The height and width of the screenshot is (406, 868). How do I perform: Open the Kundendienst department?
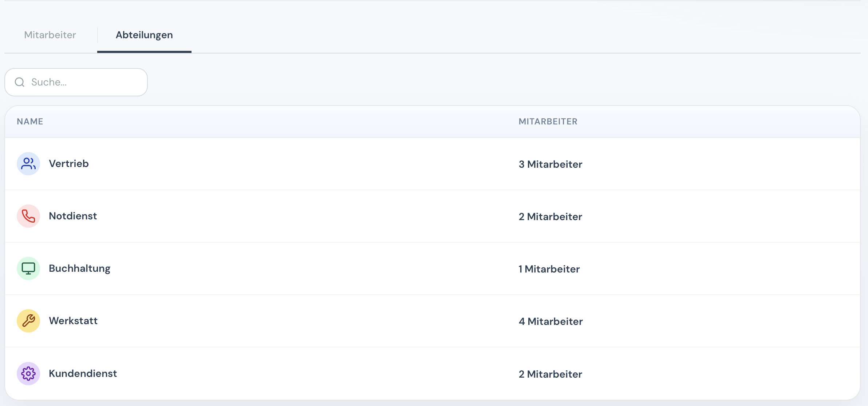tap(83, 374)
